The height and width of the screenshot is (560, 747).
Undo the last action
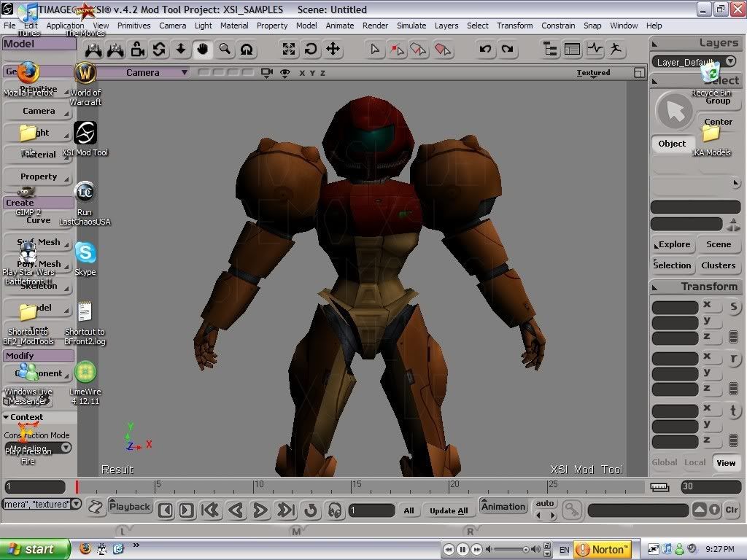485,49
